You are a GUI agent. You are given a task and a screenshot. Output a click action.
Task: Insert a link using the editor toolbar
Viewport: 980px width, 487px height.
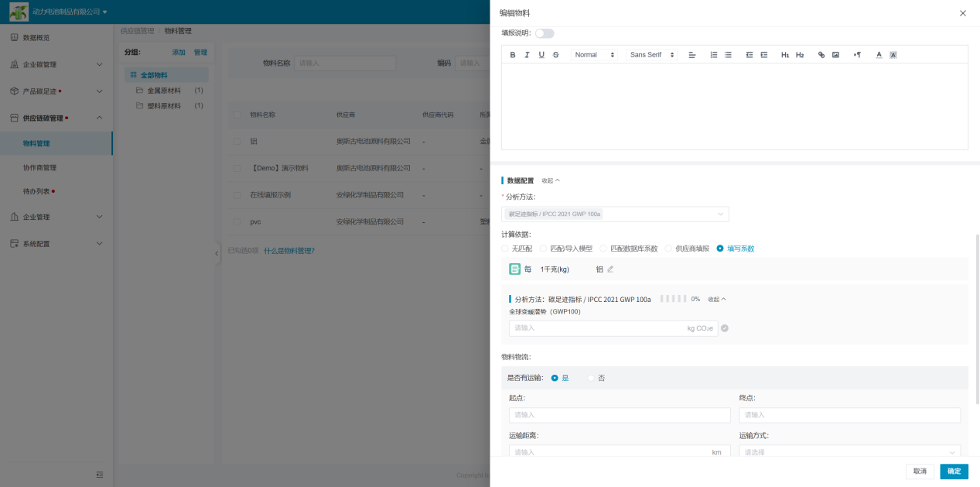[x=821, y=55]
